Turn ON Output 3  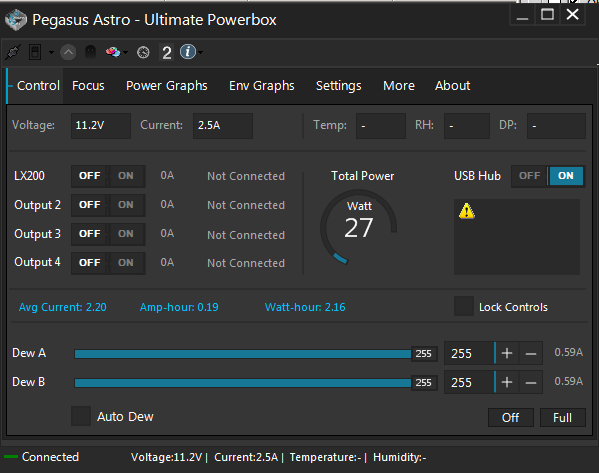click(x=126, y=234)
